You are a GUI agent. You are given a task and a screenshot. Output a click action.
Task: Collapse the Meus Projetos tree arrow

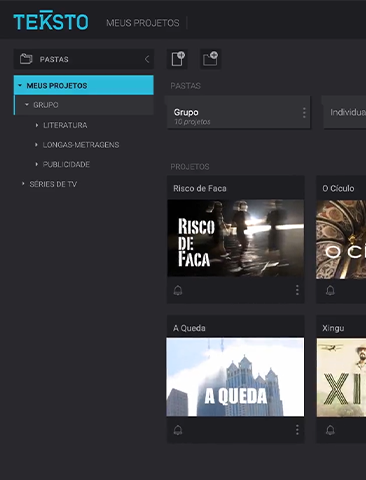coord(20,86)
